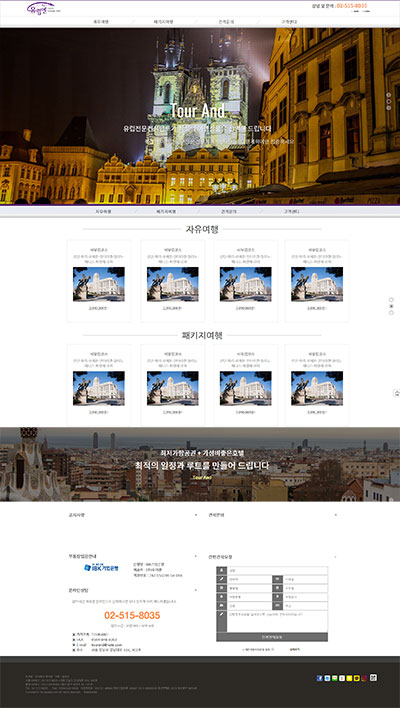Viewport: 400px width, 708px height.
Task: Expand the 온라인상담 section with its plus icon
Action: click(x=195, y=590)
